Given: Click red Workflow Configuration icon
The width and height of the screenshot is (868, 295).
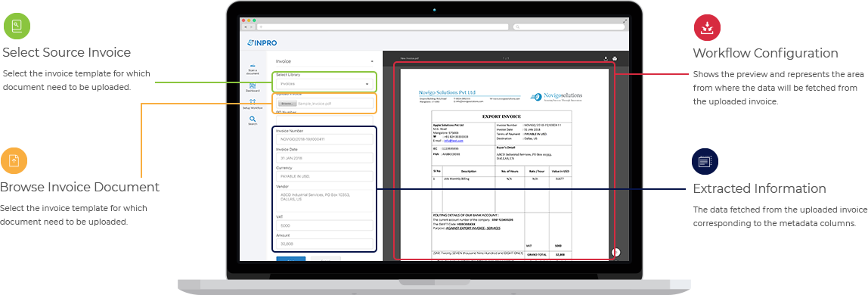Looking at the screenshot, I should click(x=707, y=27).
